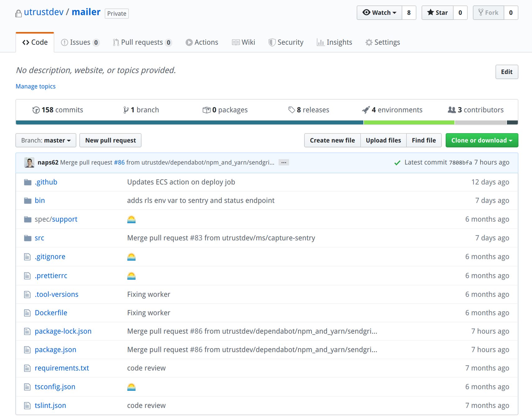Open the requirements.txt file
This screenshot has width=532, height=420.
point(62,368)
